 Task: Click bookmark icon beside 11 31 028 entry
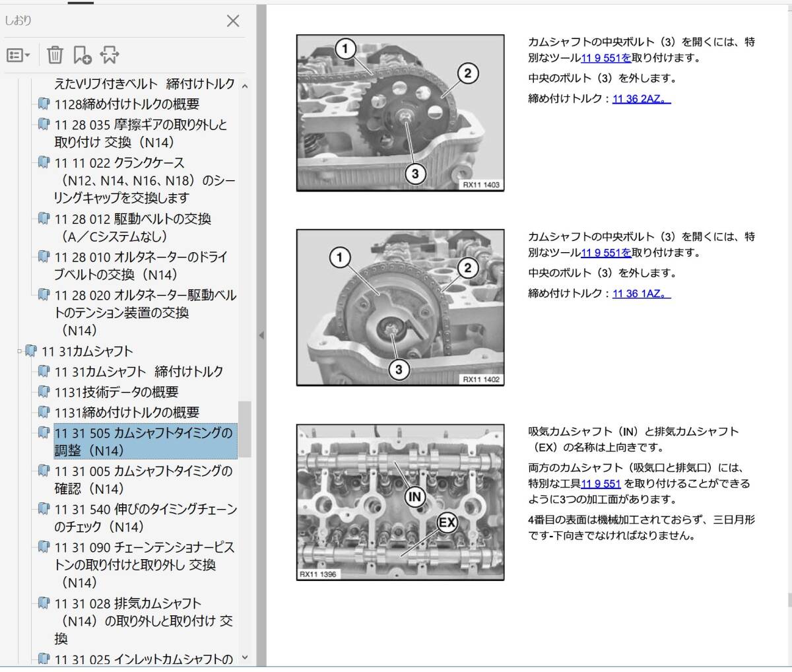(x=44, y=603)
